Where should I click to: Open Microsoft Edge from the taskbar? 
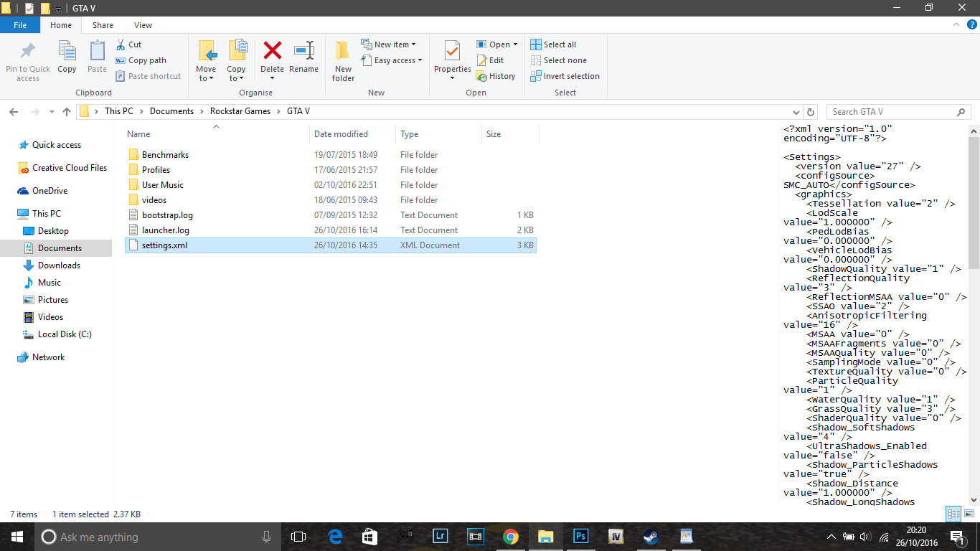[x=334, y=537]
